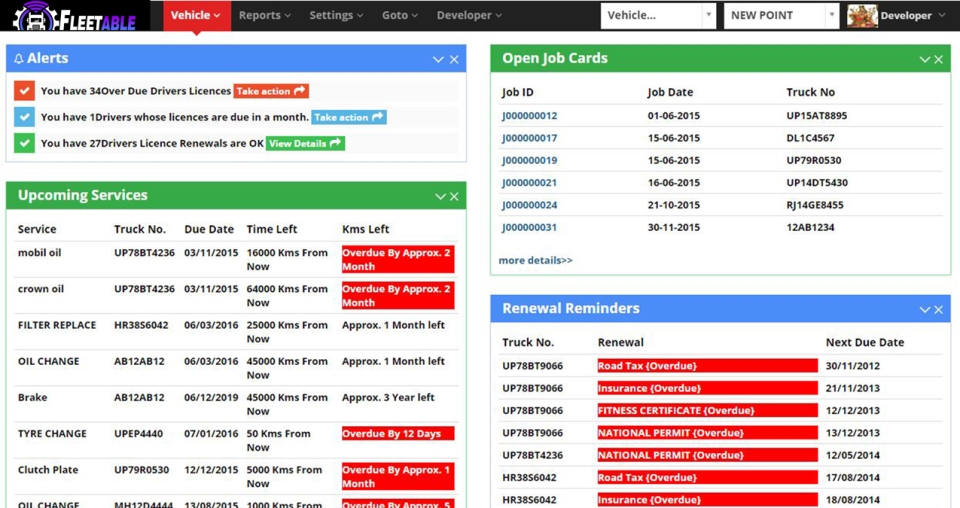Click the green check icon for renewals OK
Image resolution: width=960 pixels, height=508 pixels.
tap(24, 143)
